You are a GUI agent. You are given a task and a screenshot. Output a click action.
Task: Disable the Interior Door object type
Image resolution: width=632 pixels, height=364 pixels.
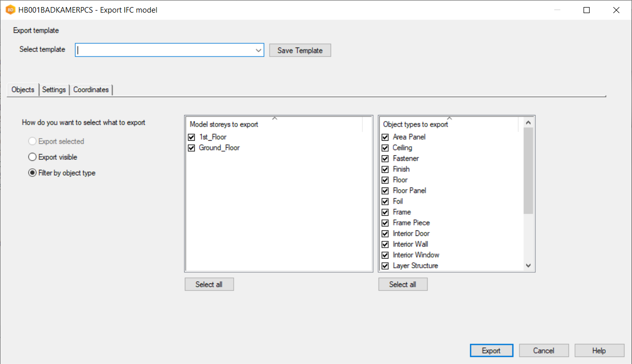point(385,234)
